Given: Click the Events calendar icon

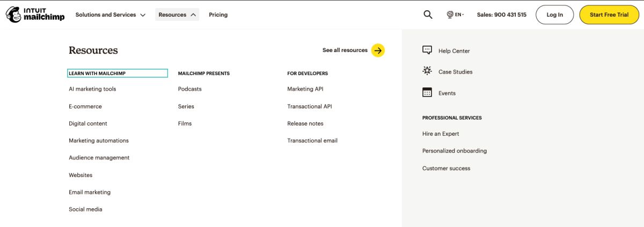Looking at the screenshot, I should point(427,93).
